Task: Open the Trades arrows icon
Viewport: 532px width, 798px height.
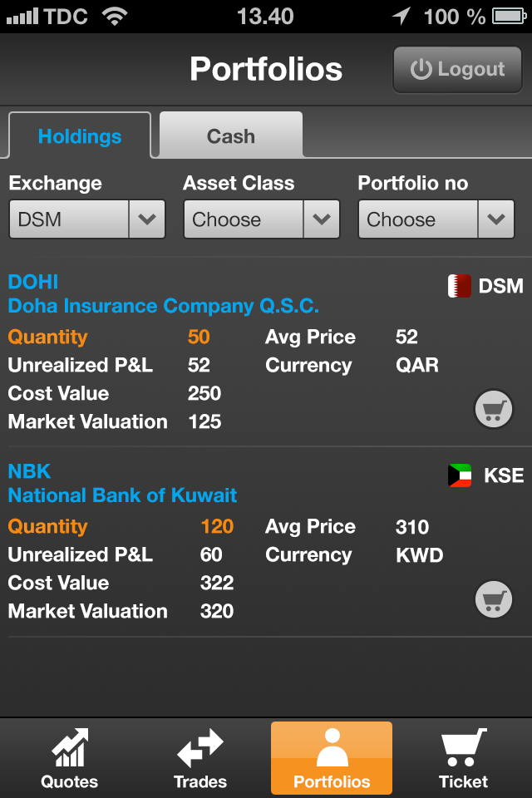Action: (x=199, y=746)
